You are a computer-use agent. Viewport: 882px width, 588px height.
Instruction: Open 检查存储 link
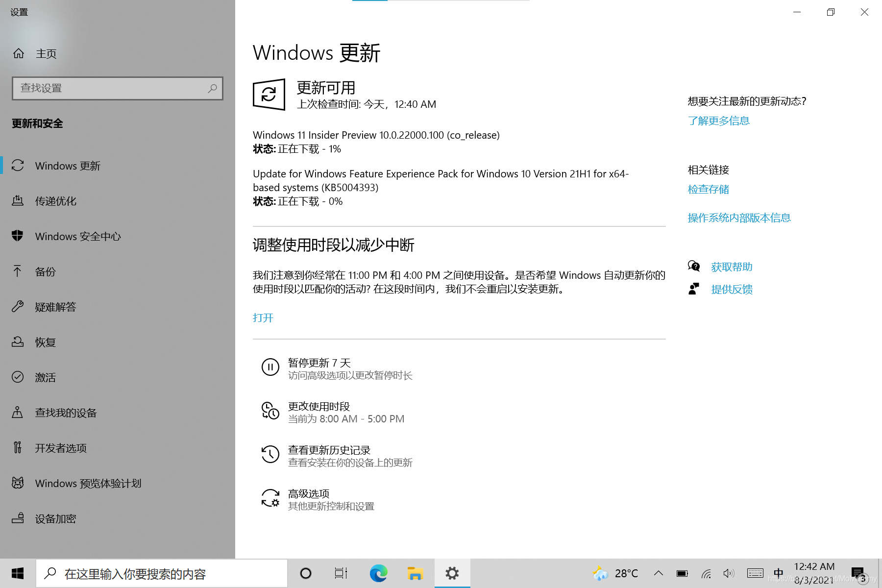[708, 189]
